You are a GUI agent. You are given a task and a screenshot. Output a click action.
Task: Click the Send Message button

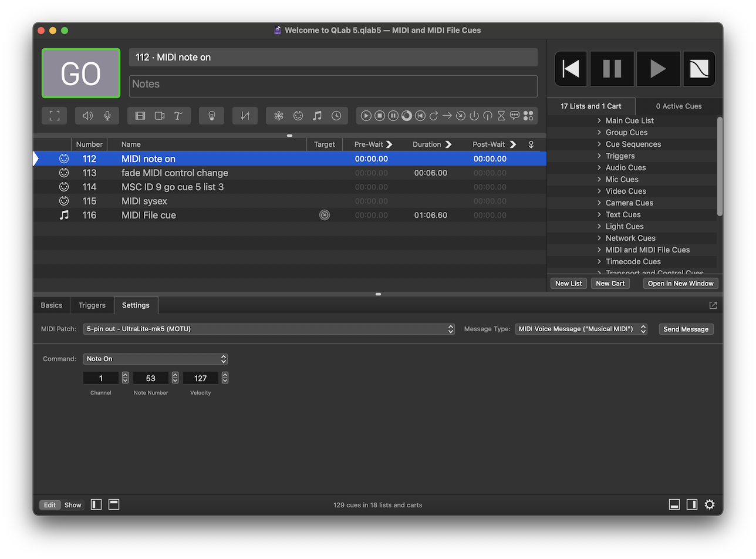click(685, 329)
